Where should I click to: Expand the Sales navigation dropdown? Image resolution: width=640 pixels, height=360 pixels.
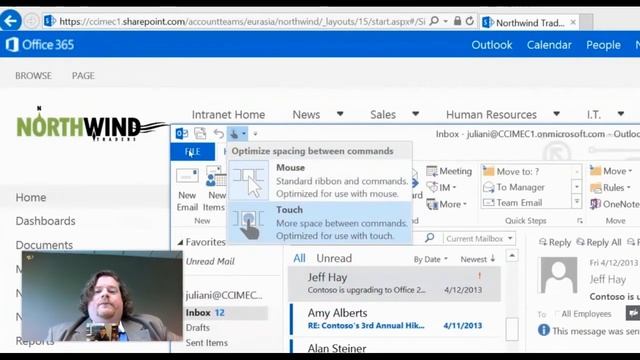tap(416, 114)
